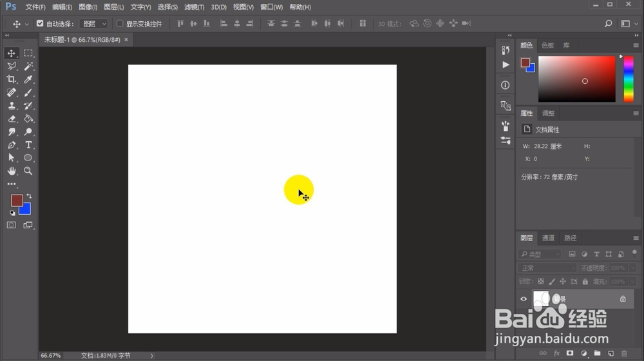Toggle lock all layer icon
This screenshot has width=644, height=361.
pos(585,282)
